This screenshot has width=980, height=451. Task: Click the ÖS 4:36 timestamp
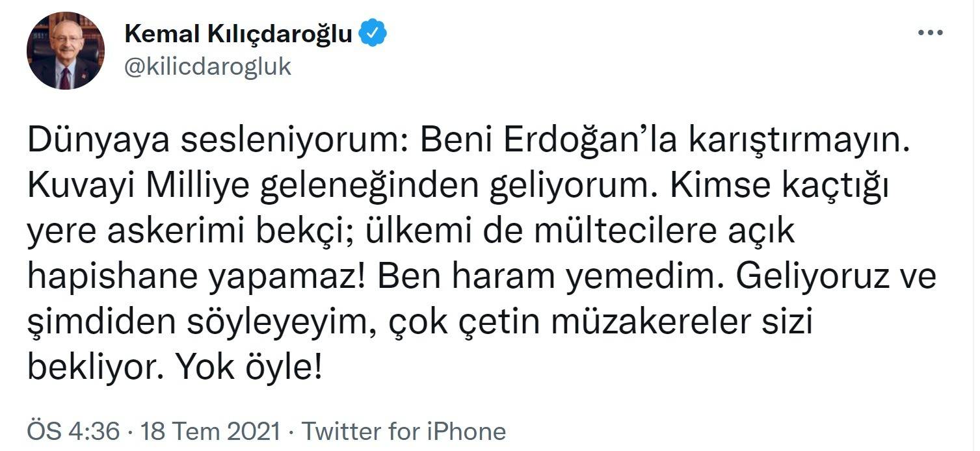(73, 432)
